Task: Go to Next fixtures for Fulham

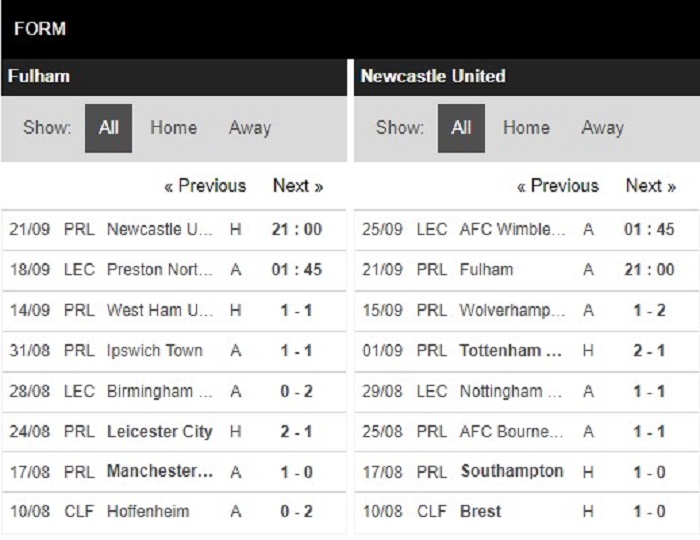Action: (x=298, y=186)
